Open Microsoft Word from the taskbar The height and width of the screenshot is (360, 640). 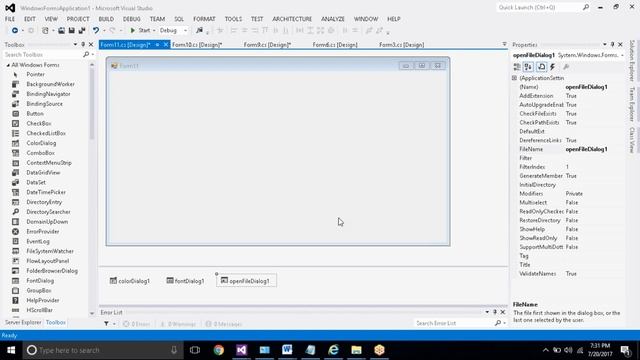287,350
